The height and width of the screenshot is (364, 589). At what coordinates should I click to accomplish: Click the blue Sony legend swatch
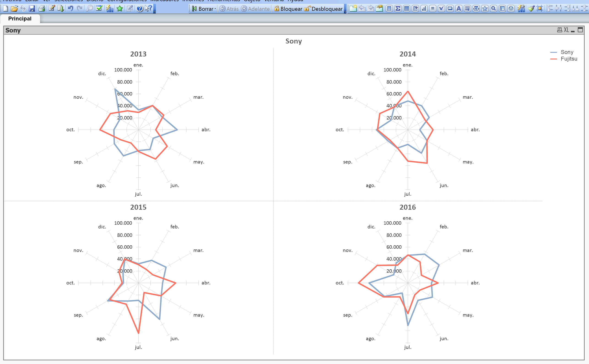pyautogui.click(x=554, y=52)
